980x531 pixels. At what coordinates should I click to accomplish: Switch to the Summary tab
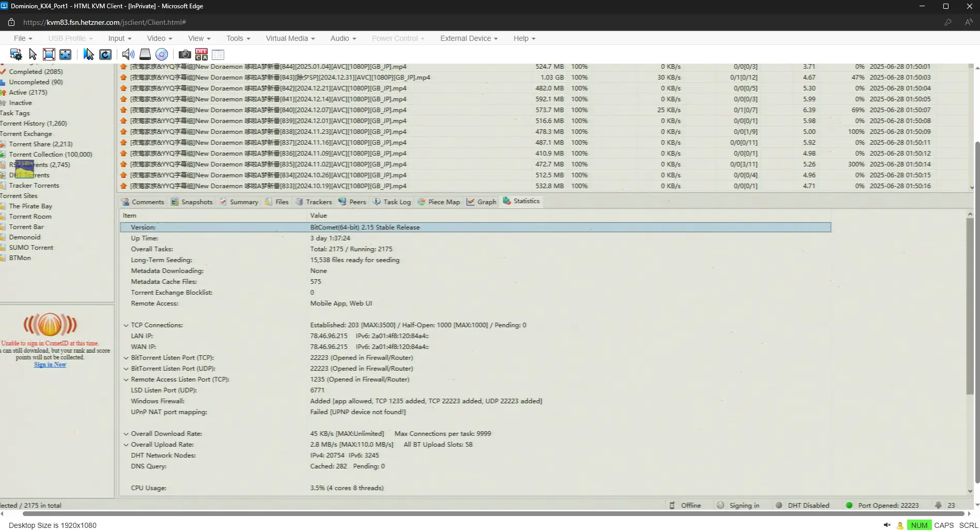point(239,202)
